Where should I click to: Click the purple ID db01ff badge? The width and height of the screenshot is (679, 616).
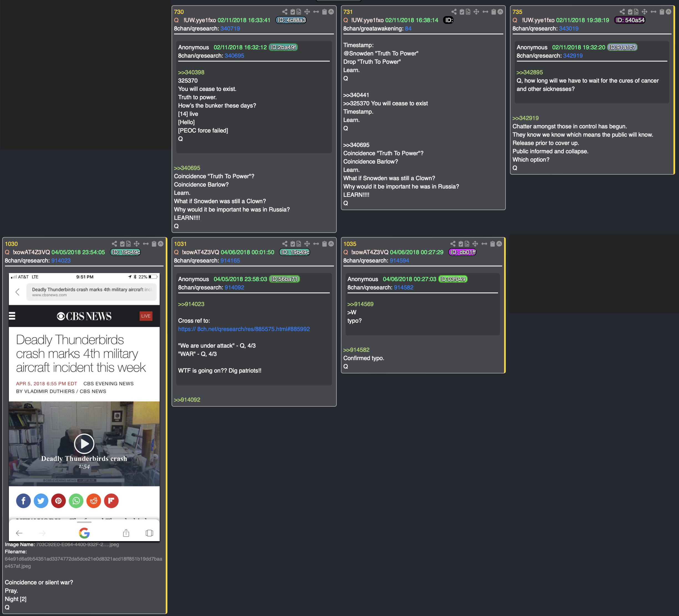tap(463, 252)
